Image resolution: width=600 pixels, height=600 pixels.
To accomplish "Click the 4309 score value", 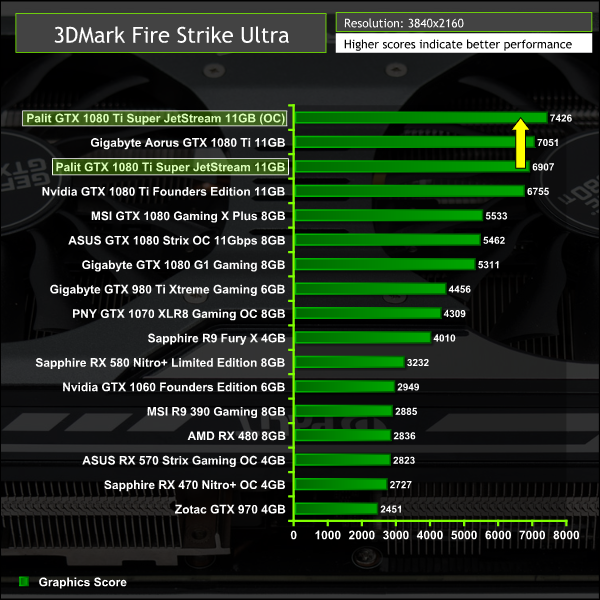I will 454,314.
